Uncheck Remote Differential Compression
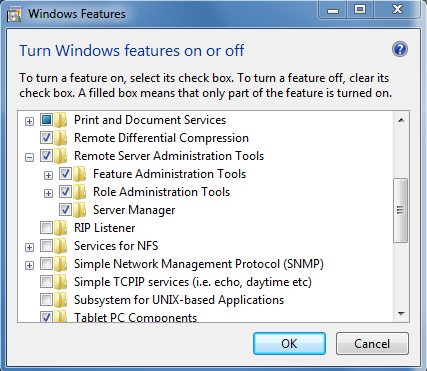 pos(46,137)
